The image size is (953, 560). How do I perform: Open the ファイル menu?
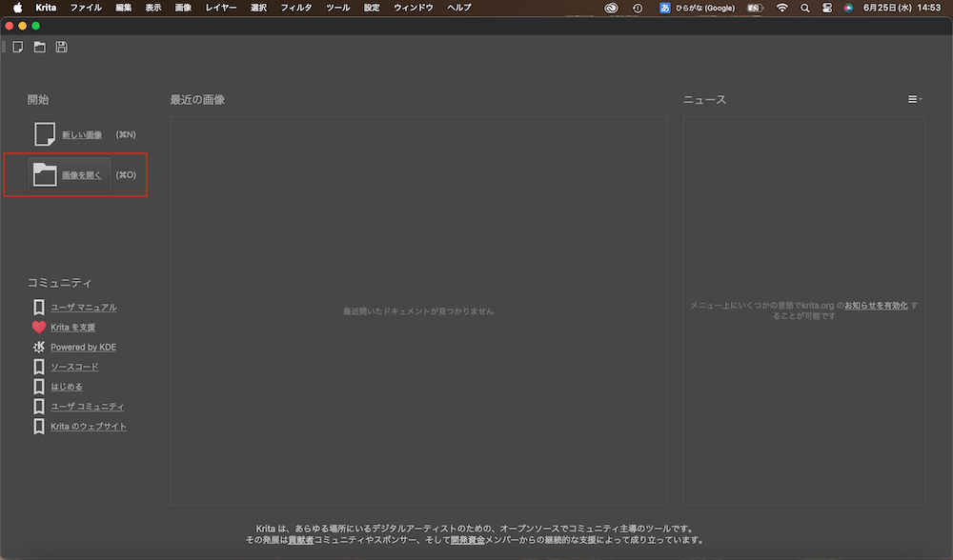(x=86, y=8)
